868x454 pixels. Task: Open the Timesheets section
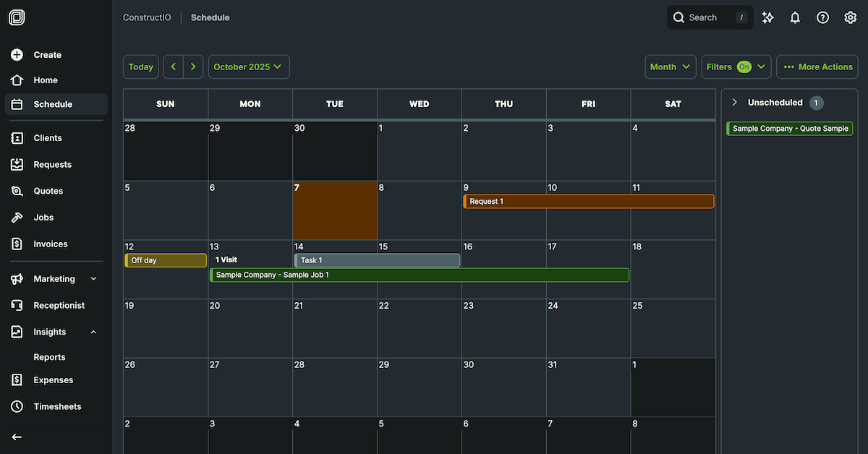tap(56, 406)
